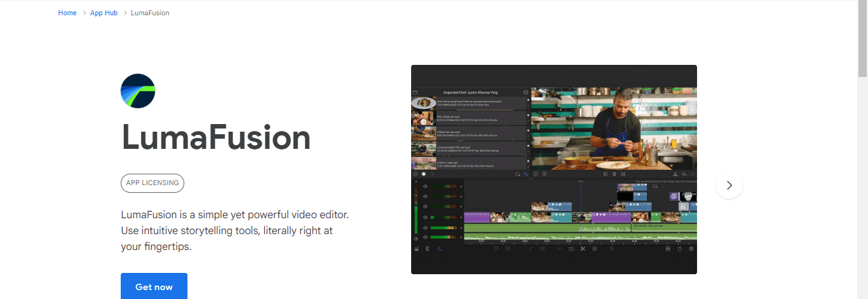Click the Get now button
The width and height of the screenshot is (868, 299).
(154, 286)
